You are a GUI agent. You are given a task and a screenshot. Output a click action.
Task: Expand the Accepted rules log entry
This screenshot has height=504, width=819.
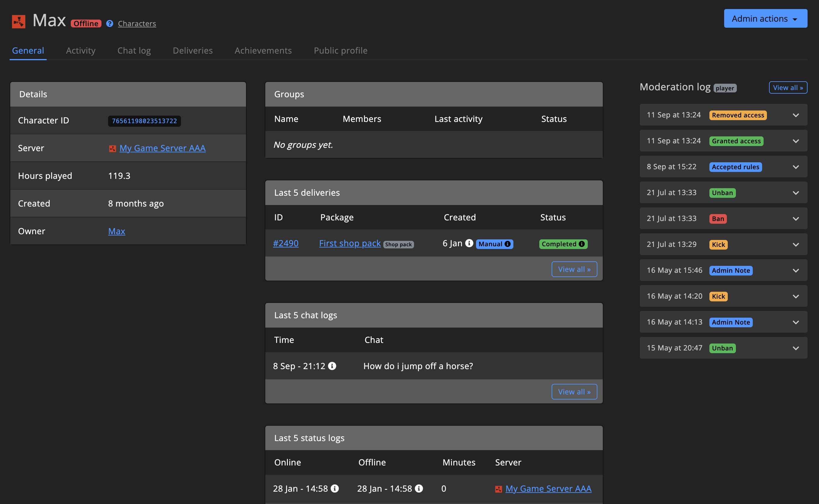coord(796,167)
